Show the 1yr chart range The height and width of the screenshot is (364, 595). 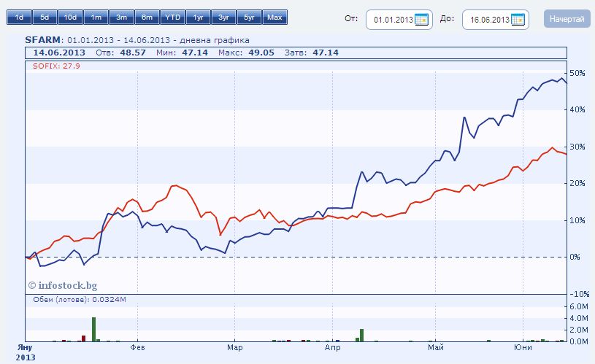point(198,18)
